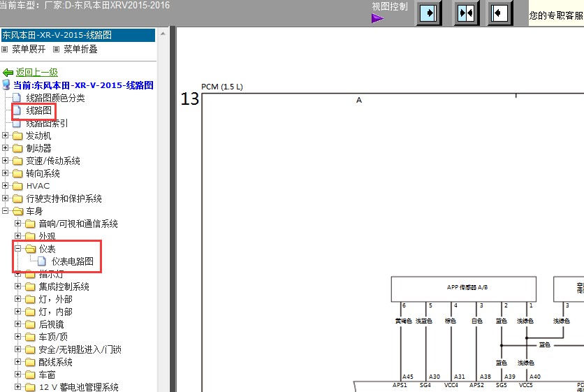Click the HVAC folder icon
Screen dimensions: 584x392
point(17,186)
